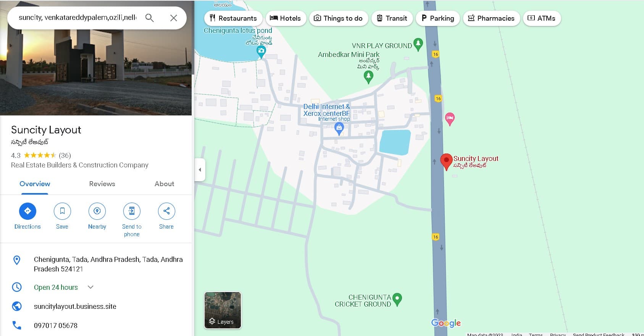Toggle the ATMs filter chip
The image size is (644, 336).
click(542, 18)
